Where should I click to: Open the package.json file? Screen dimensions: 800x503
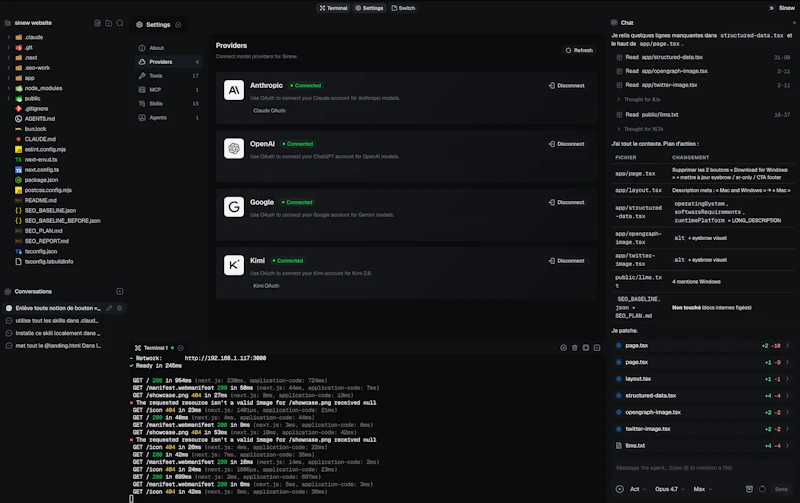coord(41,180)
